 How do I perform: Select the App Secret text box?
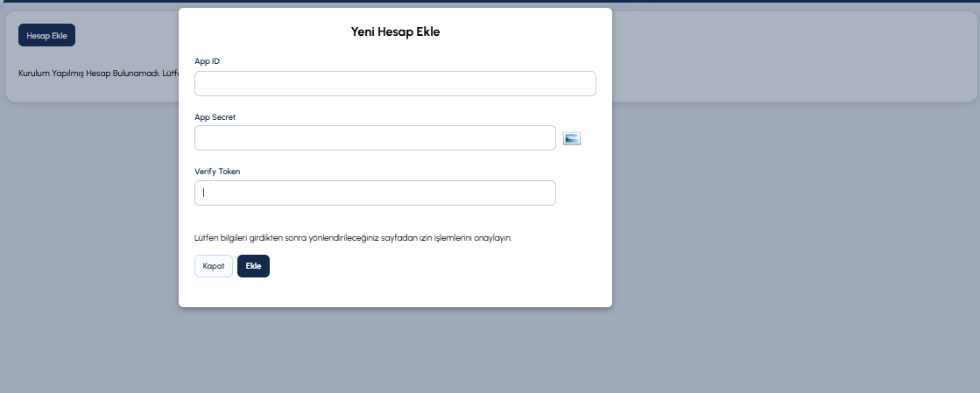click(375, 138)
